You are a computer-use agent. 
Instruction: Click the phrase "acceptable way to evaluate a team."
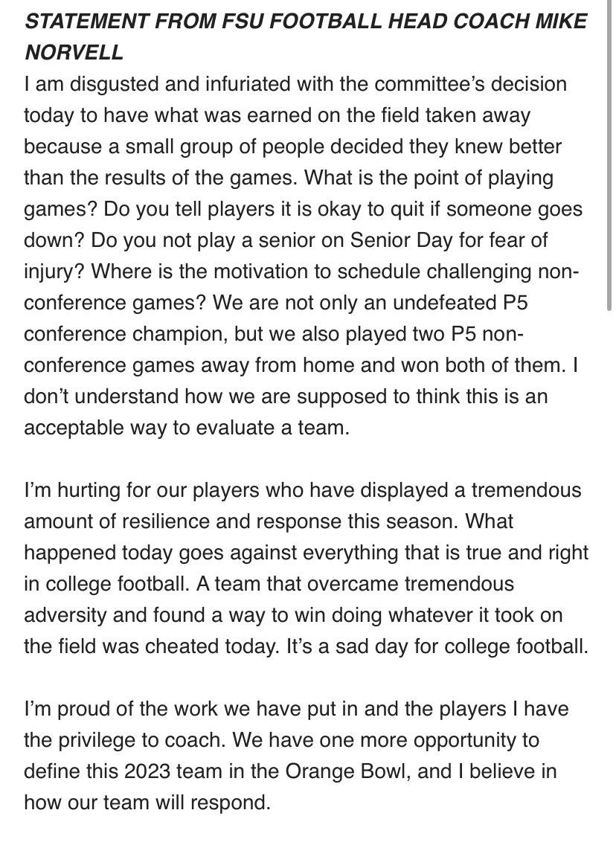[x=187, y=428]
